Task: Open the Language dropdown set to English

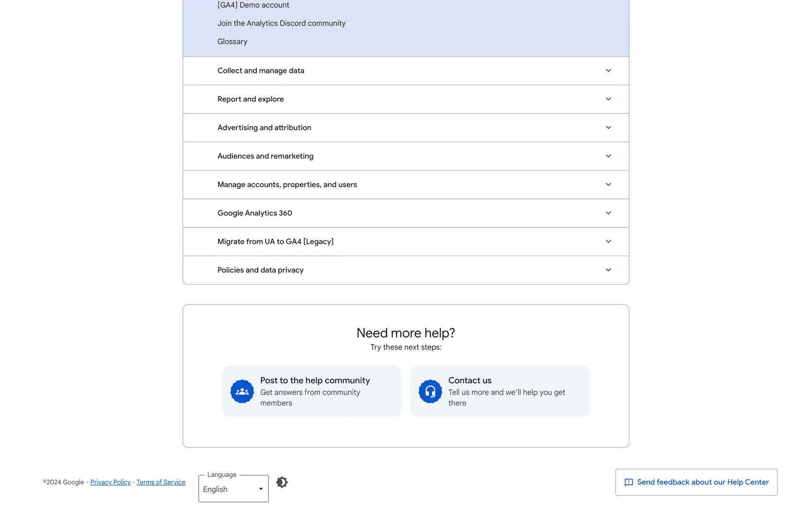Action: coord(233,489)
